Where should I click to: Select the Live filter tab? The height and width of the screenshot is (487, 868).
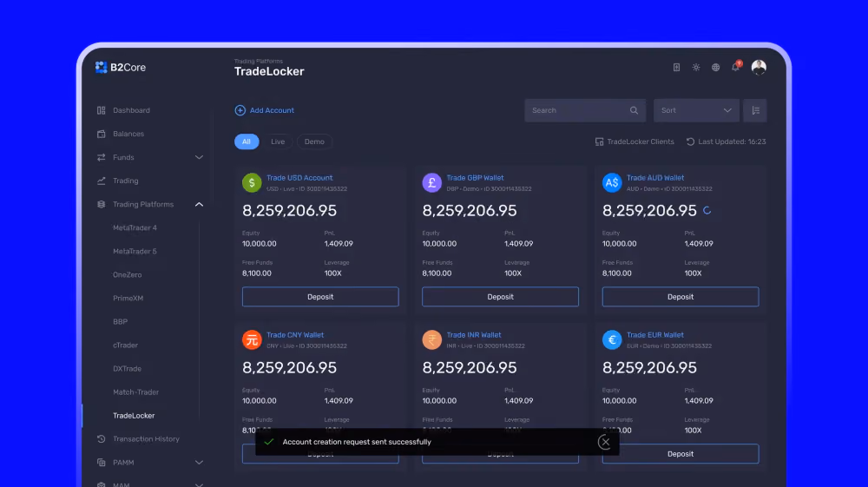(x=278, y=141)
